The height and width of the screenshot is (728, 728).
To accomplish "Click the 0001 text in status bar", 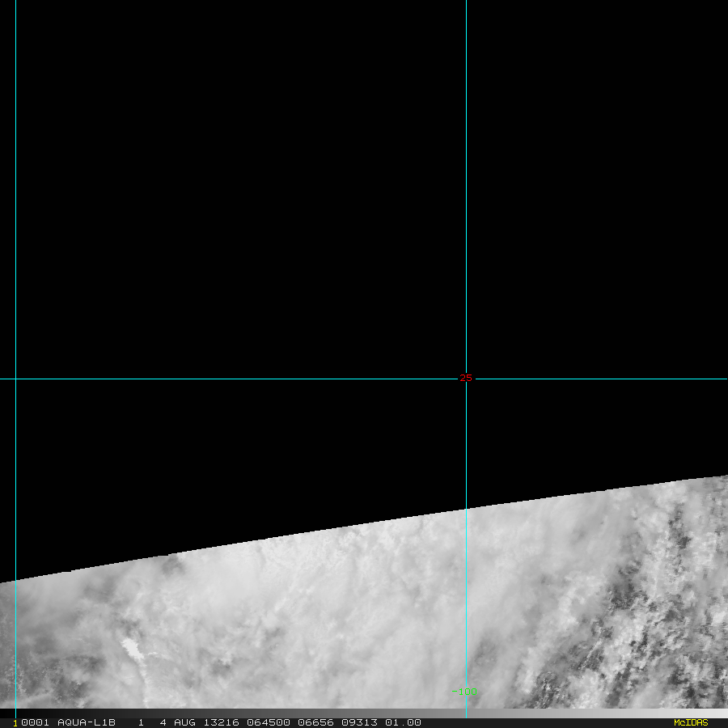I will 36,722.
